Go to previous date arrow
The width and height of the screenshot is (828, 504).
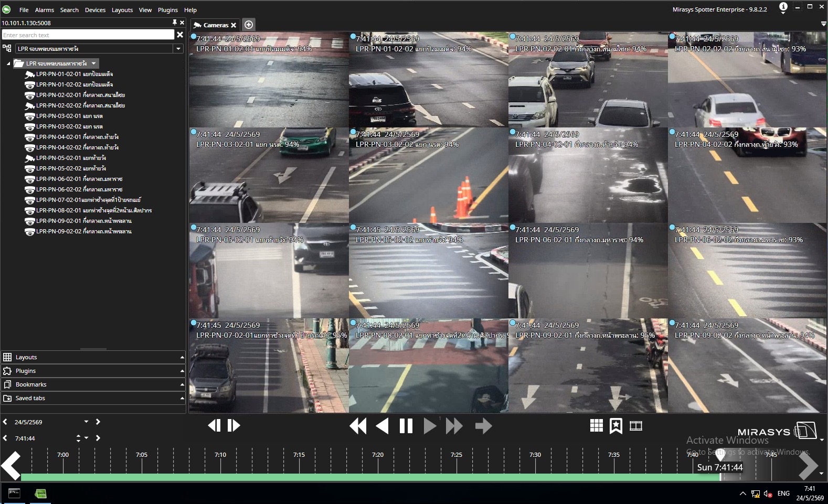click(x=5, y=422)
